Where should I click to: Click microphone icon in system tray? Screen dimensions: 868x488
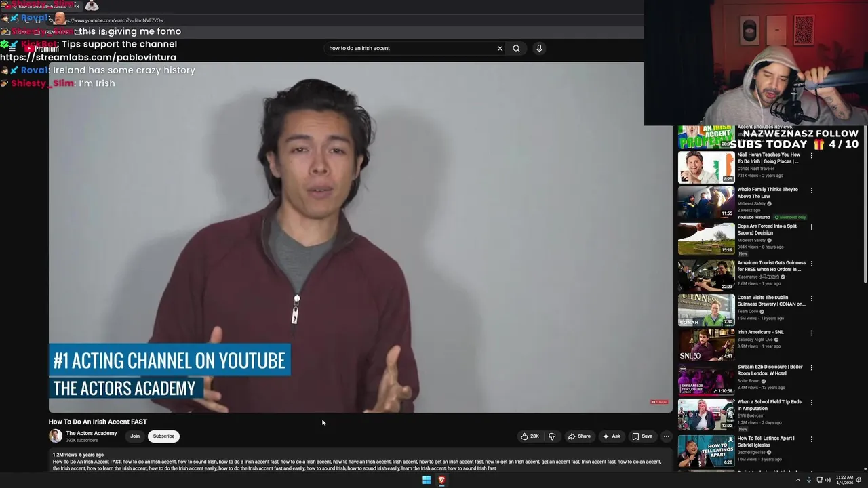point(808,480)
